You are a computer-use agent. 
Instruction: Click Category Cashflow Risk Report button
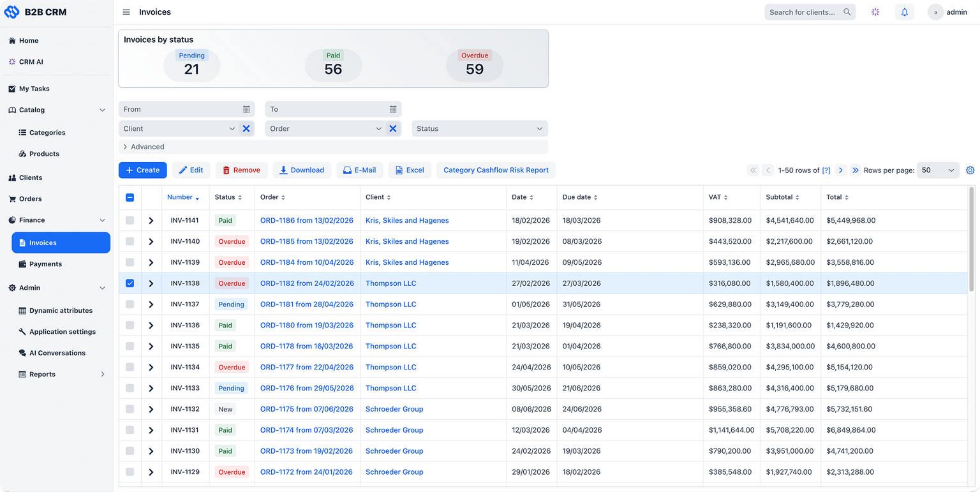coord(496,170)
